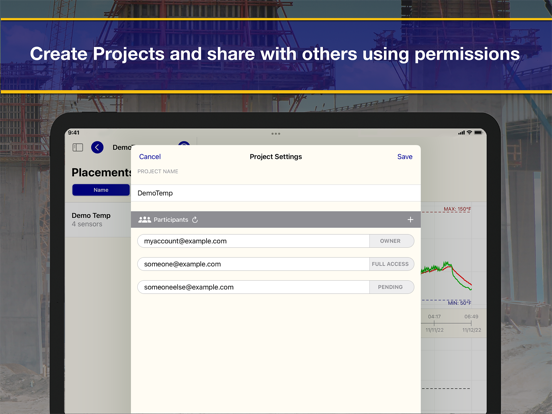552x414 pixels.
Task: Tap the Wi-Fi status icon
Action: (x=469, y=133)
